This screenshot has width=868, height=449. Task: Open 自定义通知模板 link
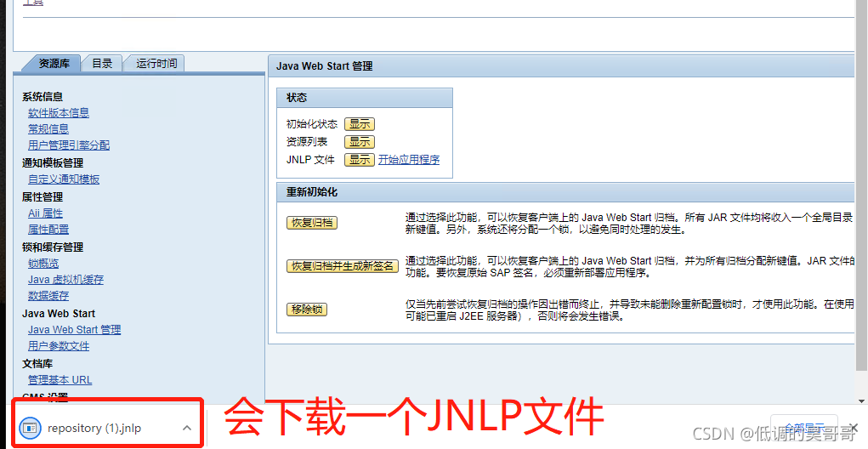(64, 179)
